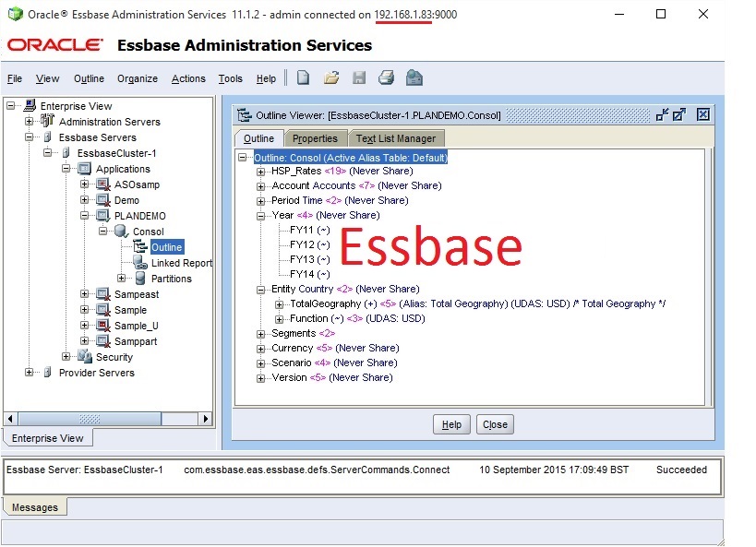Viewport: 756px width, 547px height.
Task: Click the last toolbar icon after Print
Action: point(414,78)
